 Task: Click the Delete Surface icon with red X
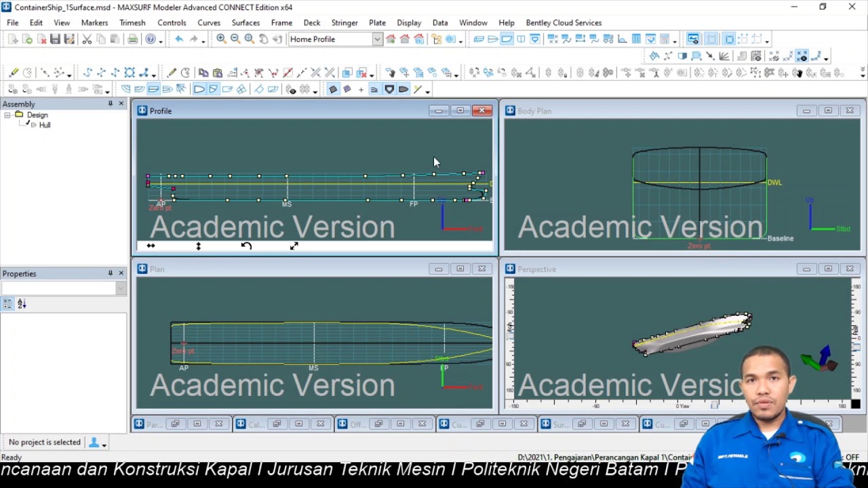(362, 73)
